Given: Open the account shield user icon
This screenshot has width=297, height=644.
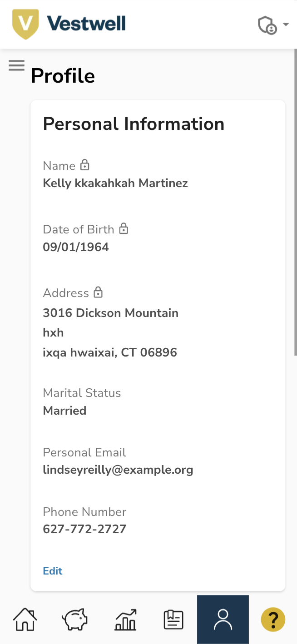Looking at the screenshot, I should click(x=267, y=25).
